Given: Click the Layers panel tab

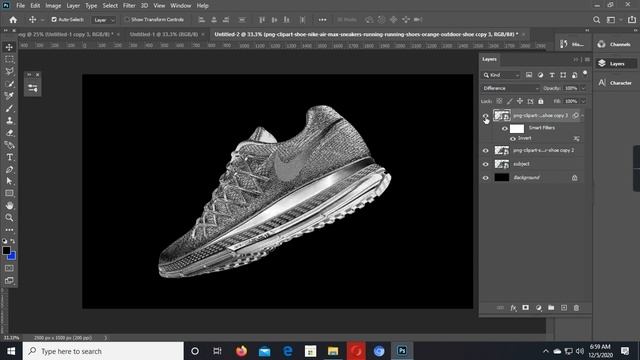Looking at the screenshot, I should (x=489, y=59).
